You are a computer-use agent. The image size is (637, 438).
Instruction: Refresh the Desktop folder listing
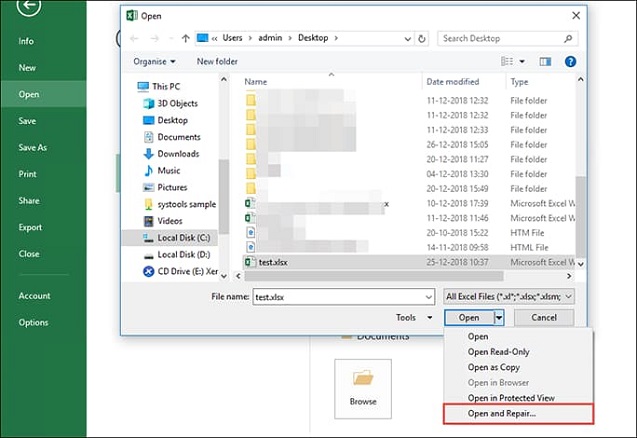422,39
